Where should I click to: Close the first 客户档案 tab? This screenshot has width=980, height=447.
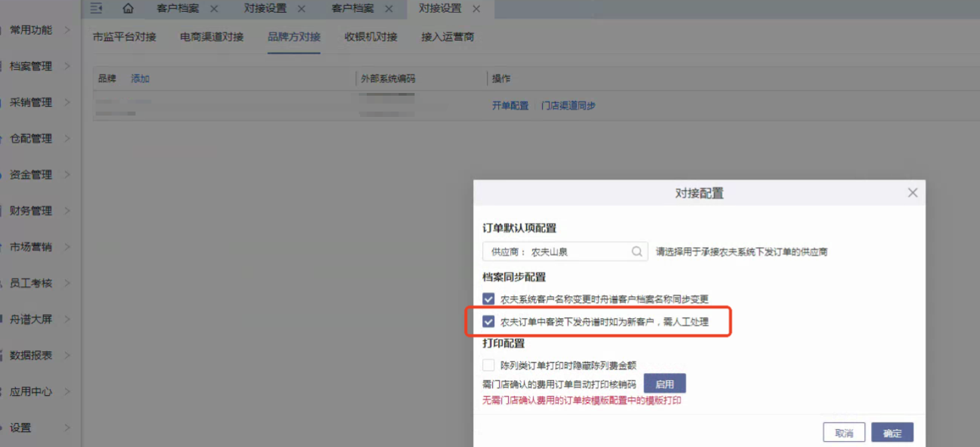[213, 9]
